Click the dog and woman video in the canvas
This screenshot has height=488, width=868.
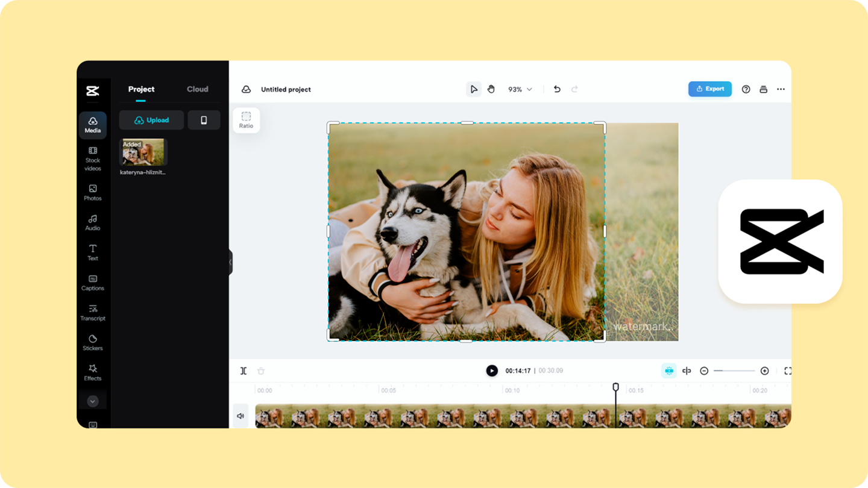click(467, 232)
